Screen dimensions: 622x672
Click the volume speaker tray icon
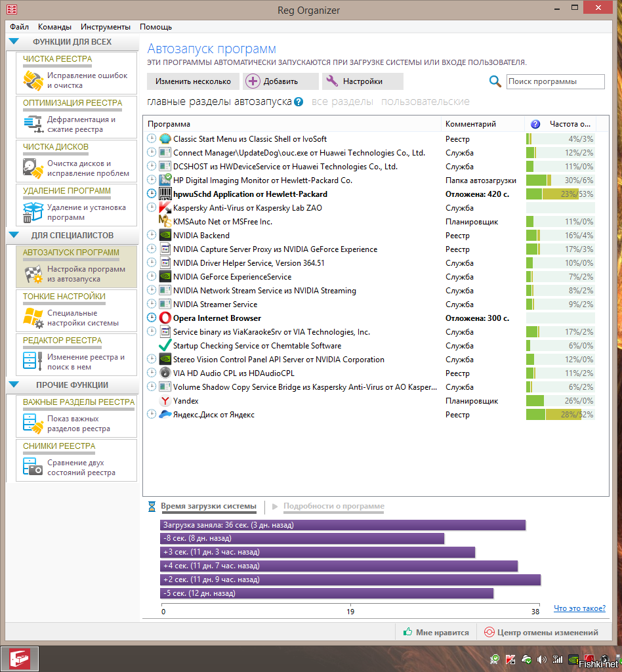tap(541, 660)
